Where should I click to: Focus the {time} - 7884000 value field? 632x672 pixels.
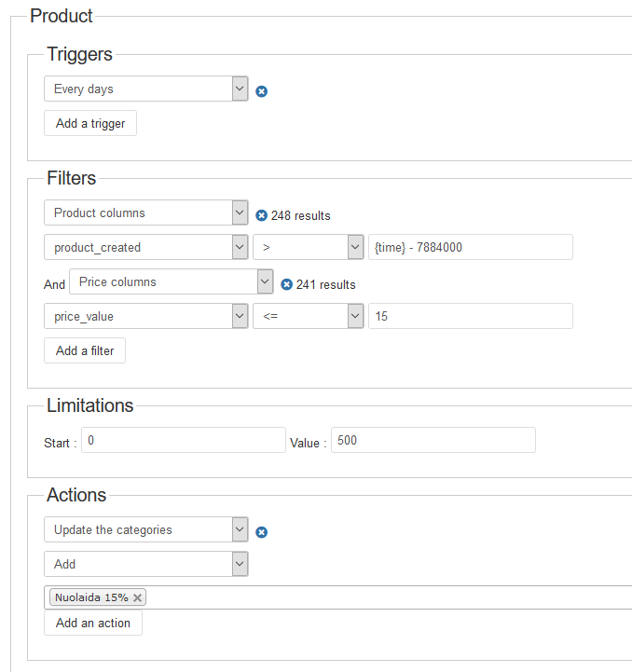470,247
